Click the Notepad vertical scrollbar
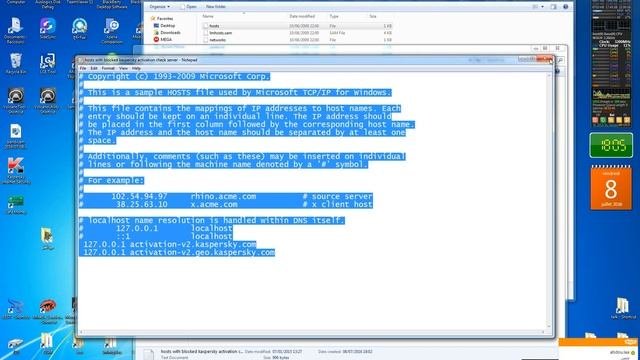Screen dimensions: 640x360 coord(549,201)
